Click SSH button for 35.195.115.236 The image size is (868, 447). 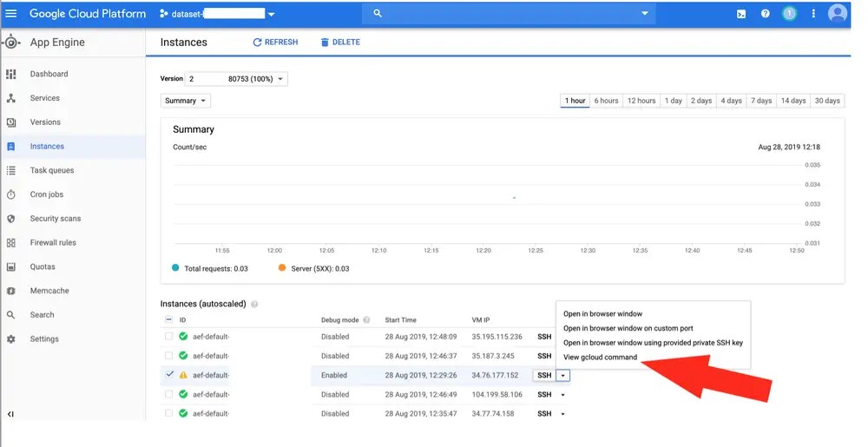[x=545, y=337]
